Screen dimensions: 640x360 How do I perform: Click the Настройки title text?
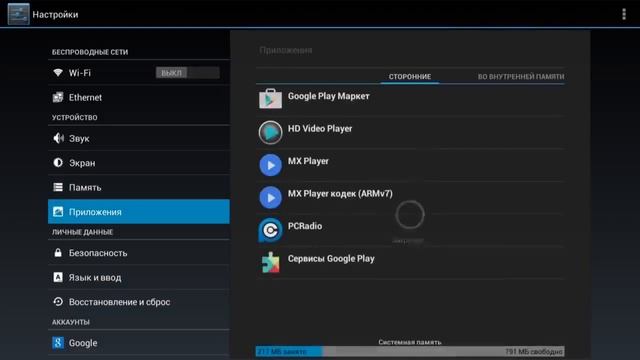click(x=56, y=14)
